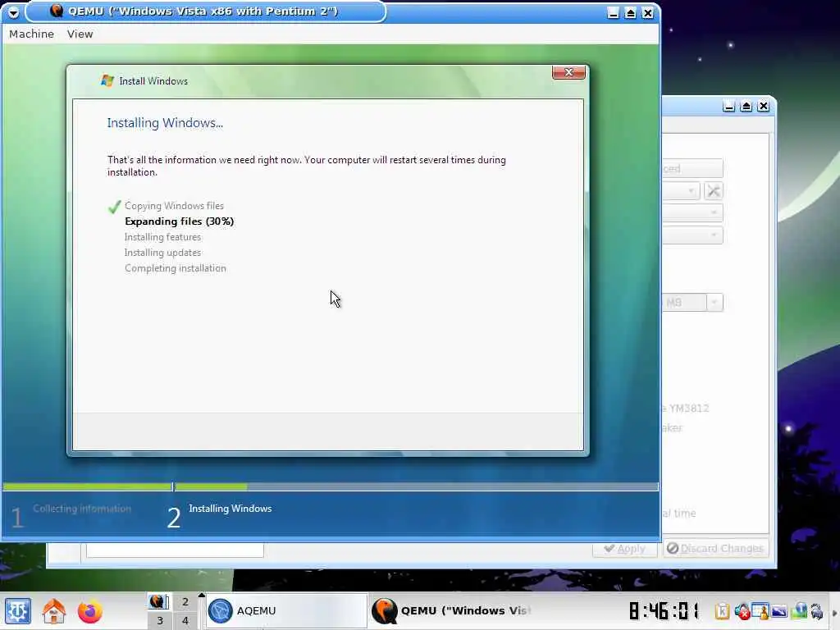Click the user window tray icon

coord(760,611)
